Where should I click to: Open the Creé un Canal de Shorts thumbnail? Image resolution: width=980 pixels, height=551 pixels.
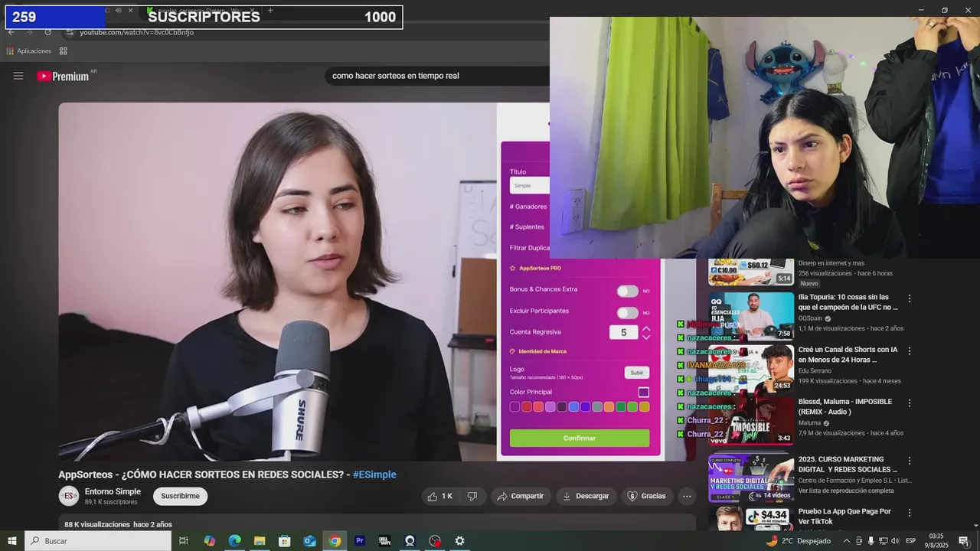pos(751,368)
